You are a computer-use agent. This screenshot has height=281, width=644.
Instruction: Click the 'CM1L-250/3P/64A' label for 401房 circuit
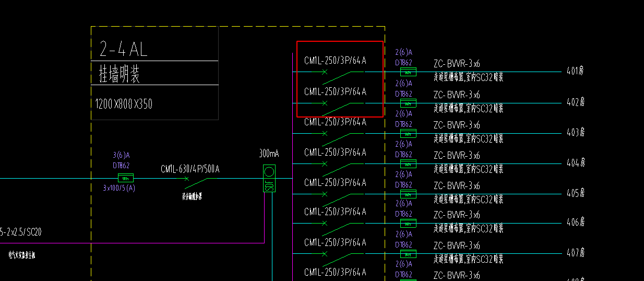[x=335, y=61]
